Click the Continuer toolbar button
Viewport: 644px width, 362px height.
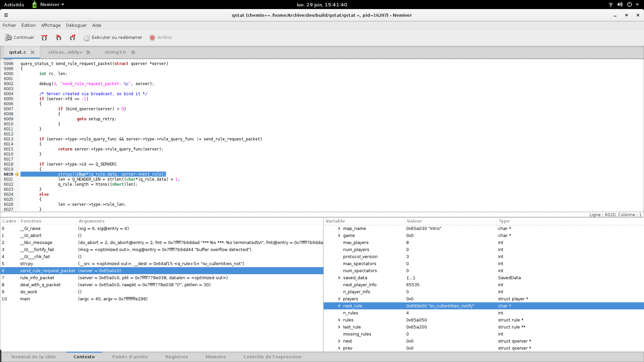20,38
